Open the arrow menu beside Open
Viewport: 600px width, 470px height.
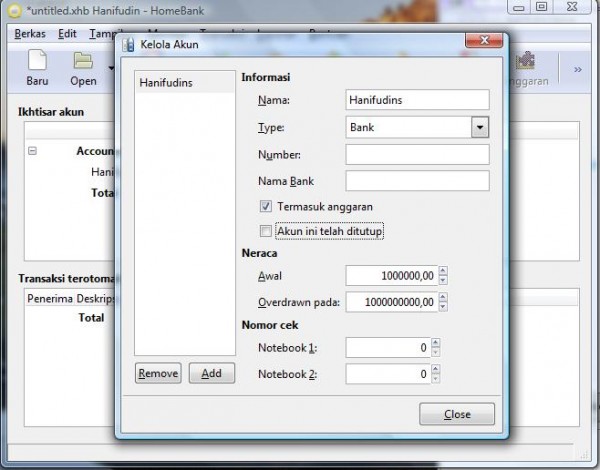(x=111, y=69)
